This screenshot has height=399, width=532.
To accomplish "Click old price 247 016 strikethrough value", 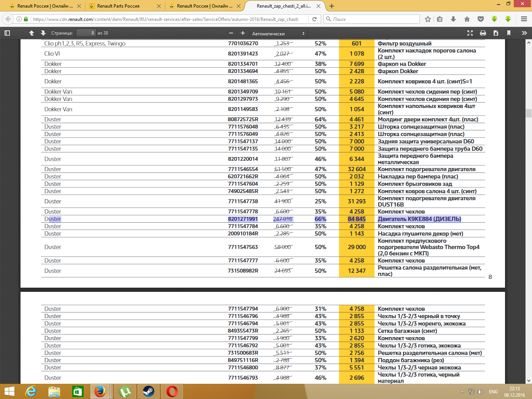I will (x=283, y=219).
